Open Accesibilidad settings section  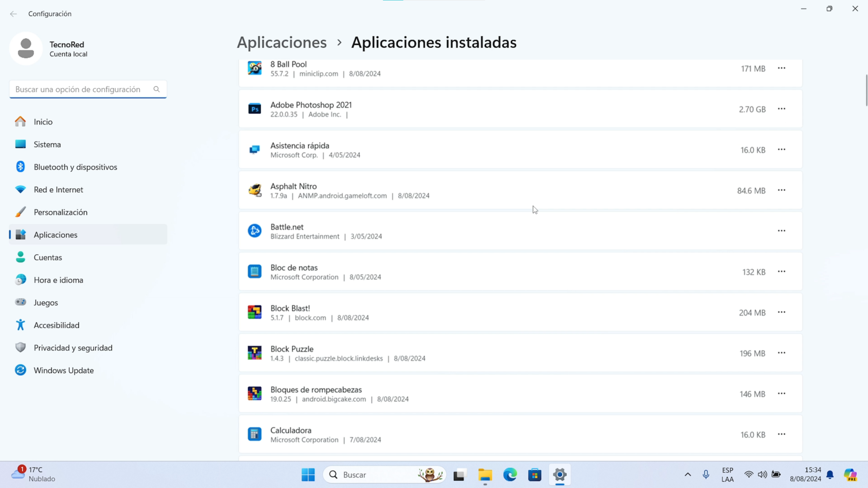[88, 325]
